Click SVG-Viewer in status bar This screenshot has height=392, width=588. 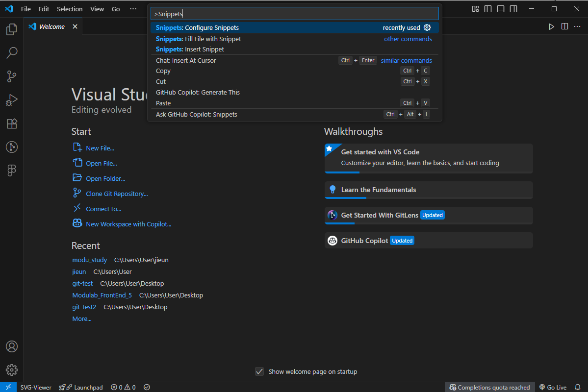click(36, 387)
